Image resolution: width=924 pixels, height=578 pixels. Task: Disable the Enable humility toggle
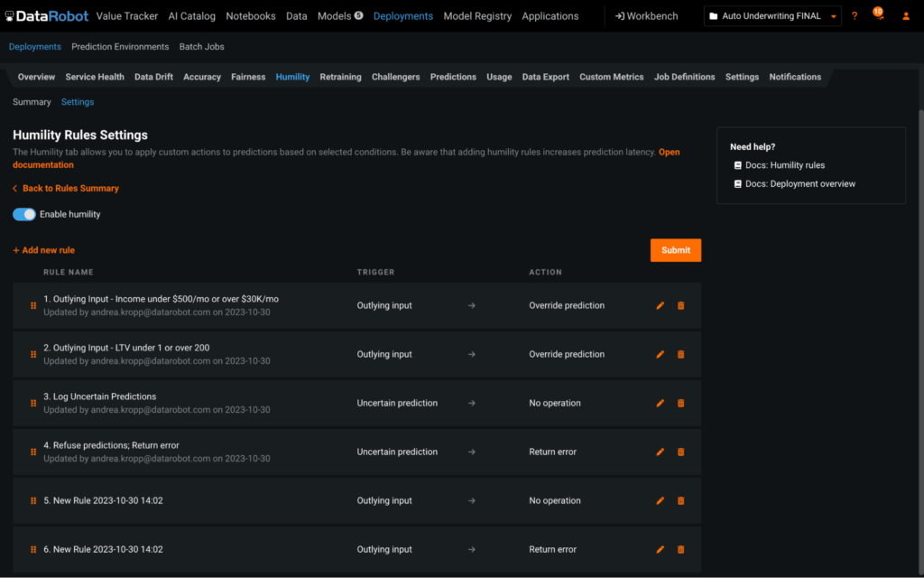[24, 215]
